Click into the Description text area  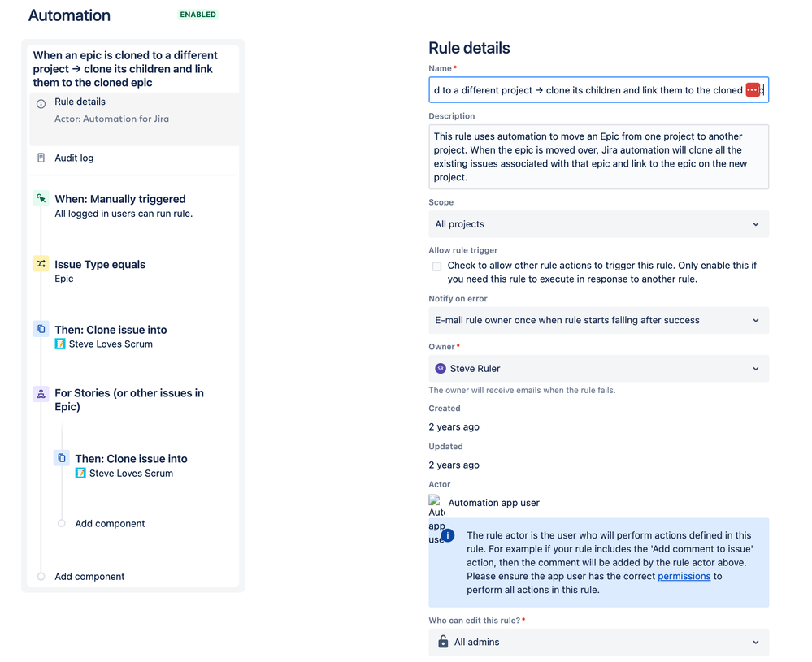pos(599,157)
